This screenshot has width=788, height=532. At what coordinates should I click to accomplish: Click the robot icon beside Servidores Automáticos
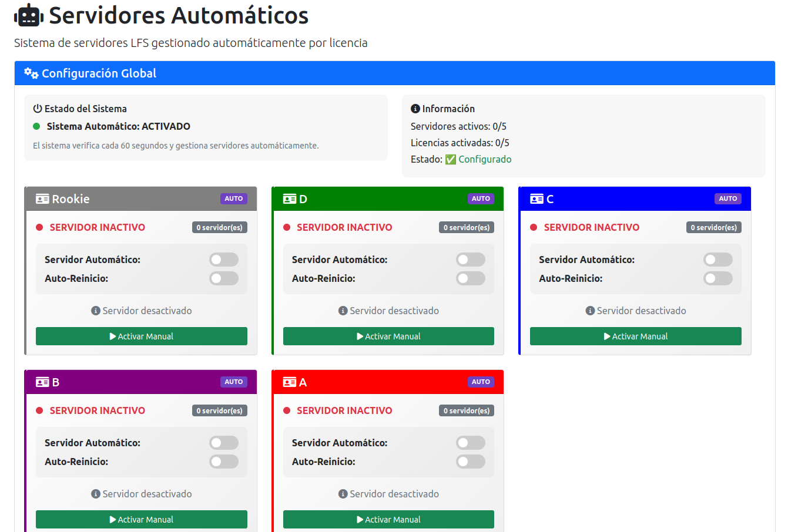(29, 16)
